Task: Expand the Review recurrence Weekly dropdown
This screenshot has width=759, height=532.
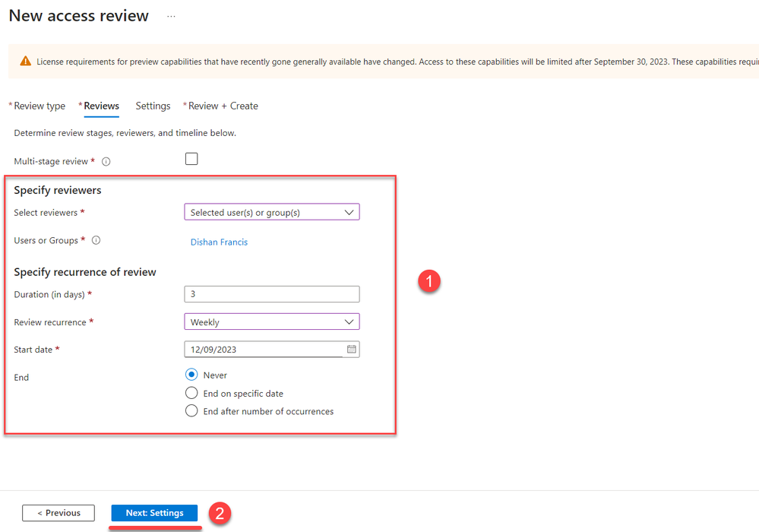Action: pyautogui.click(x=272, y=322)
